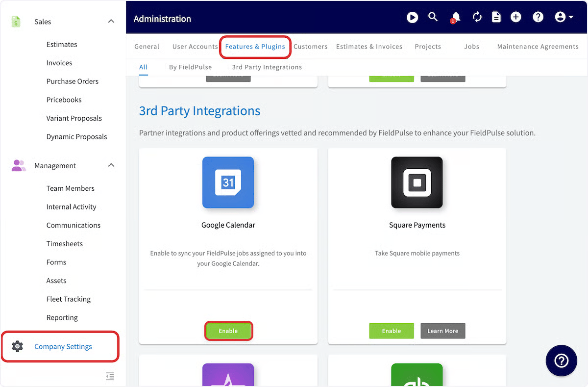Click the Company Settings gear icon
Screen dimensions: 588x387
(17, 346)
